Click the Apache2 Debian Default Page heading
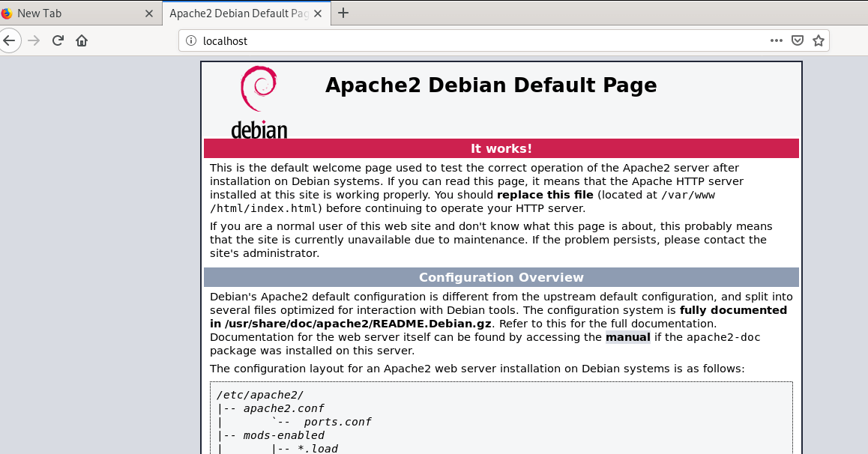Screen dimensions: 868x454 click(491, 85)
